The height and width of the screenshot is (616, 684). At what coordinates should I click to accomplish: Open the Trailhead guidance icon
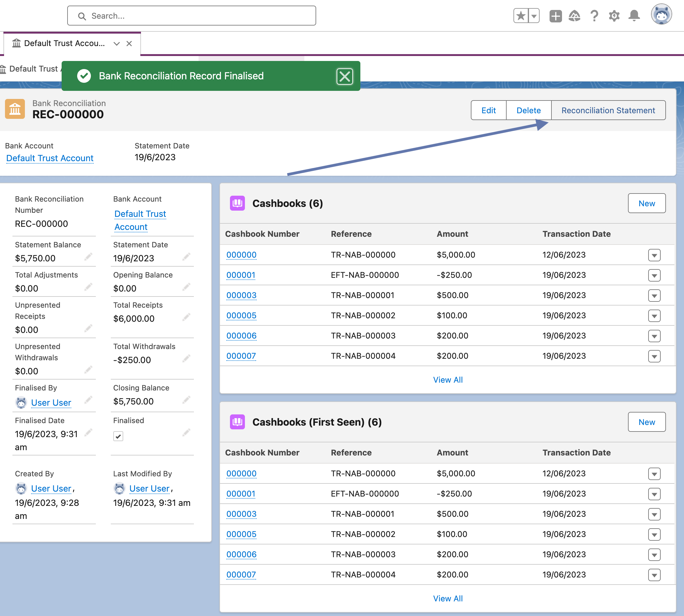point(574,16)
